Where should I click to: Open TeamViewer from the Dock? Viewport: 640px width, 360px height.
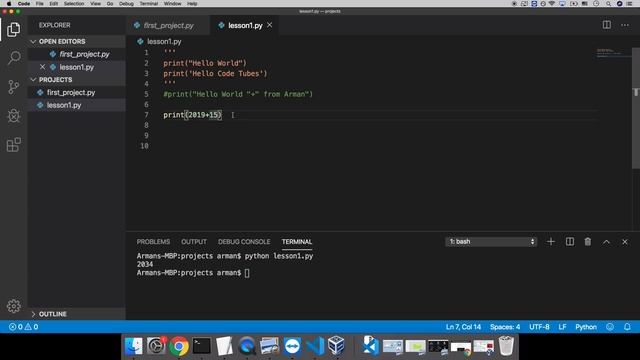coord(292,346)
